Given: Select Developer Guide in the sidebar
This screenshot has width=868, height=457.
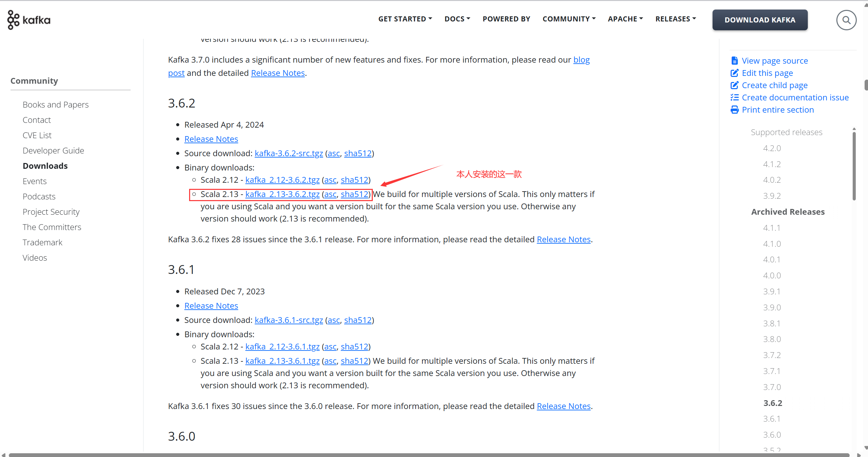Looking at the screenshot, I should pyautogui.click(x=53, y=150).
